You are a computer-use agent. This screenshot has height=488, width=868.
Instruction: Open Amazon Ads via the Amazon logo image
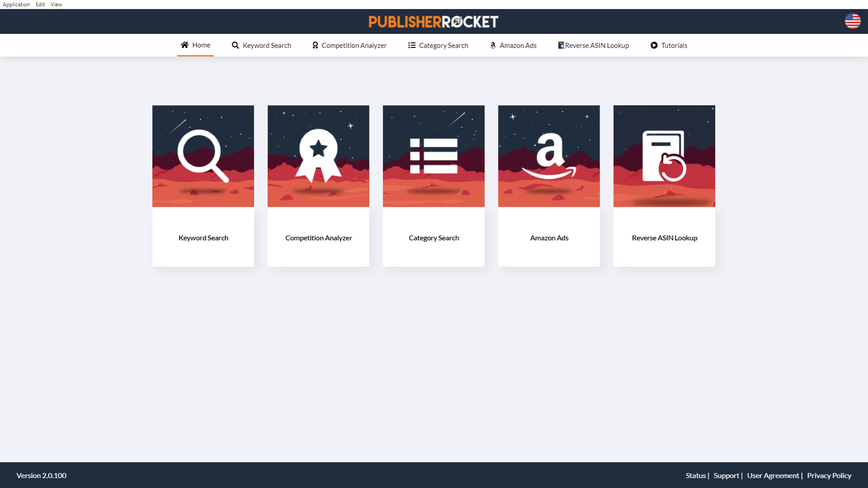click(x=549, y=156)
